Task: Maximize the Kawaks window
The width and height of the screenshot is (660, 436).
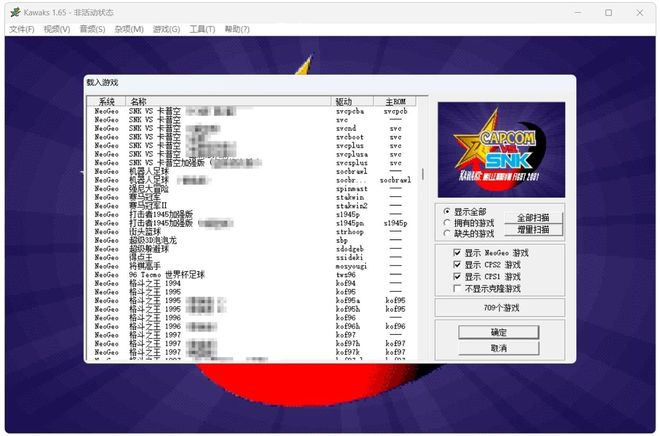Action: click(608, 13)
